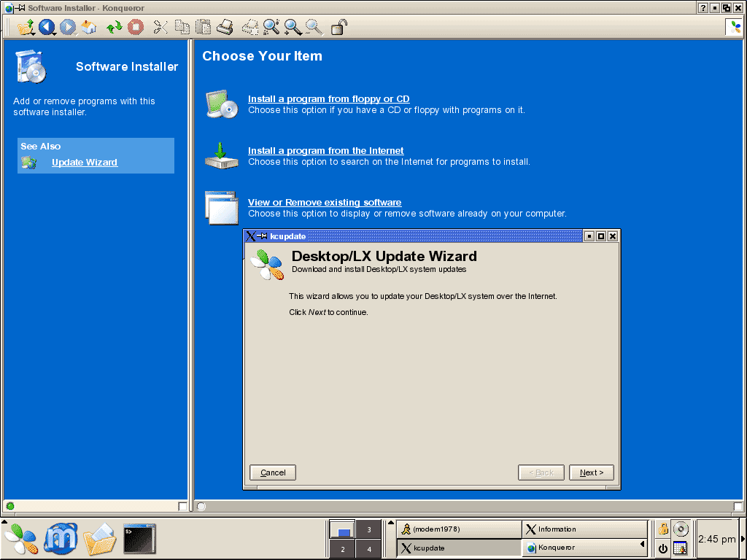This screenshot has width=747, height=560.
Task: Select the Information taskbar entry
Action: tap(584, 529)
